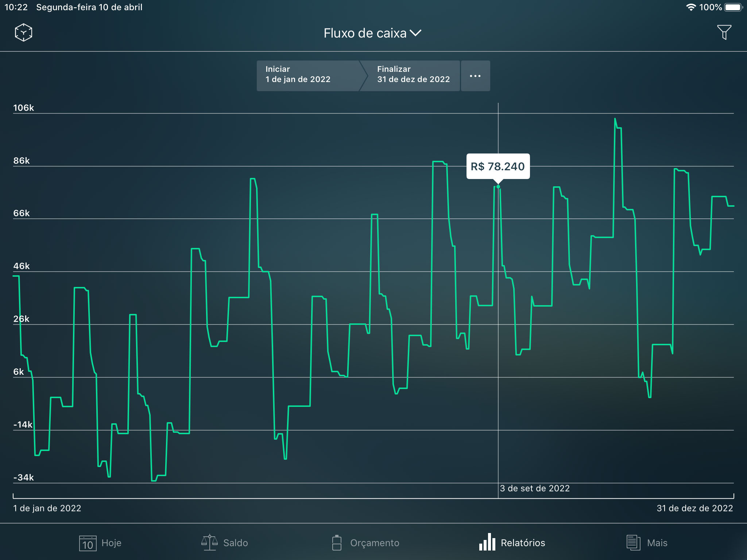
Task: Tap the battery status icon
Action: pos(734,7)
